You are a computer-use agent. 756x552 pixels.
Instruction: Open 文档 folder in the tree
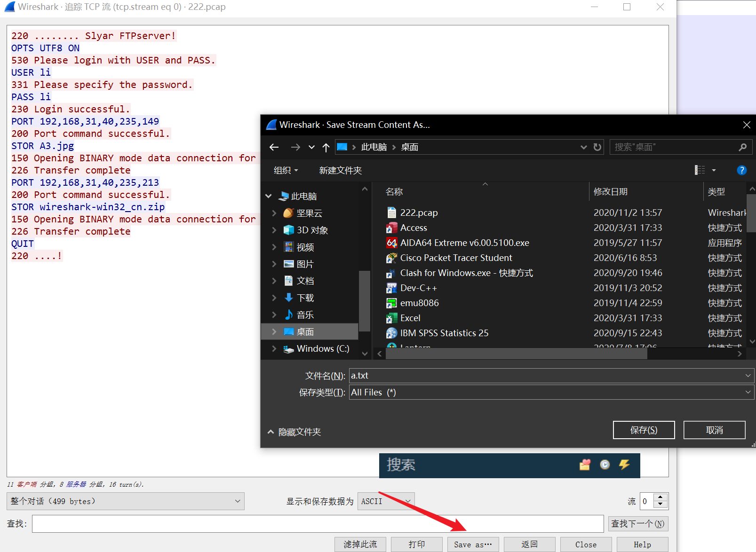[x=305, y=281]
